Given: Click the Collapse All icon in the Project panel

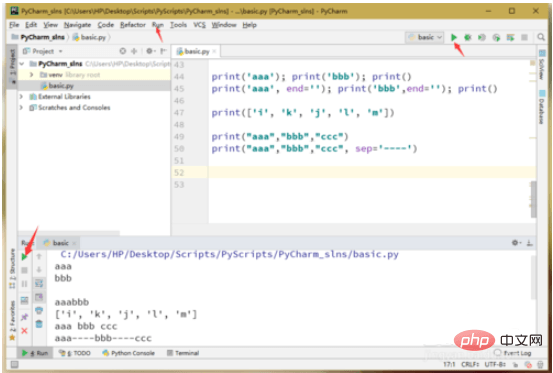Looking at the screenshot, I should click(134, 51).
